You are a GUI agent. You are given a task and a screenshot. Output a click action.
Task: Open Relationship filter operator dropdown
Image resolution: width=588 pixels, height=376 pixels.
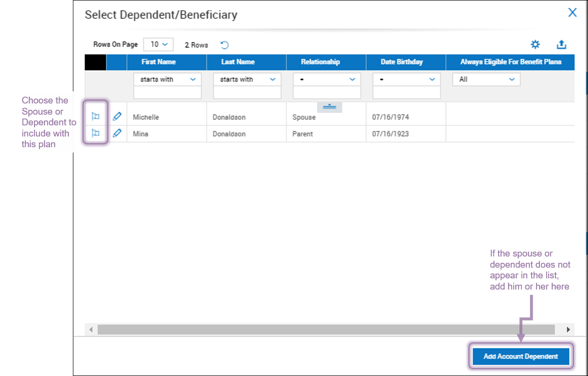[327, 79]
